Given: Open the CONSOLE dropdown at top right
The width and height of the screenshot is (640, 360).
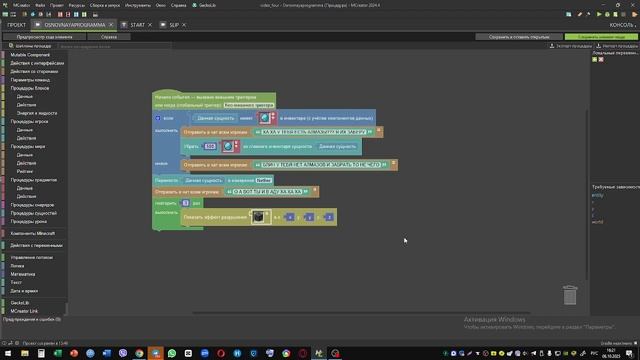Looking at the screenshot, I should [x=623, y=25].
